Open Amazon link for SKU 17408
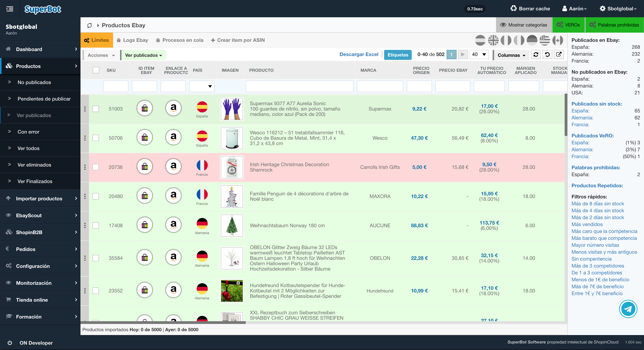644x350 pixels. point(173,225)
